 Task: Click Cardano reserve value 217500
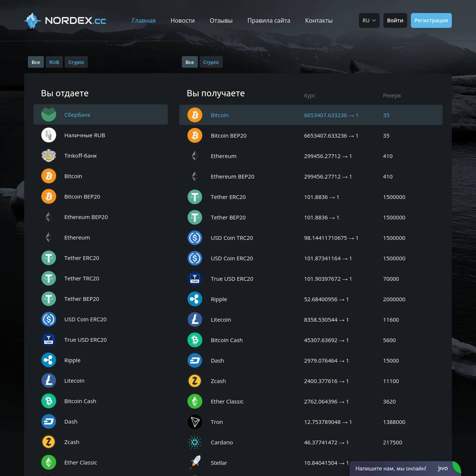(393, 442)
